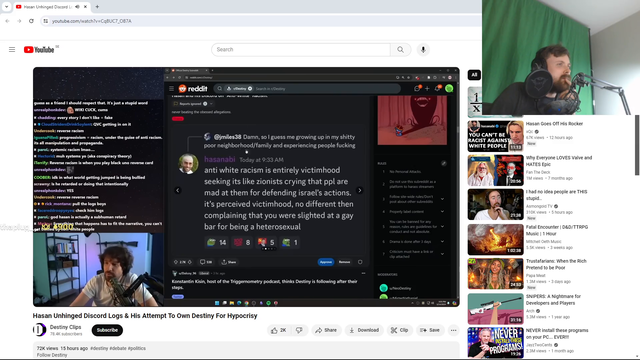
Task: Open the Destiny Clips channel avatar
Action: (39, 329)
